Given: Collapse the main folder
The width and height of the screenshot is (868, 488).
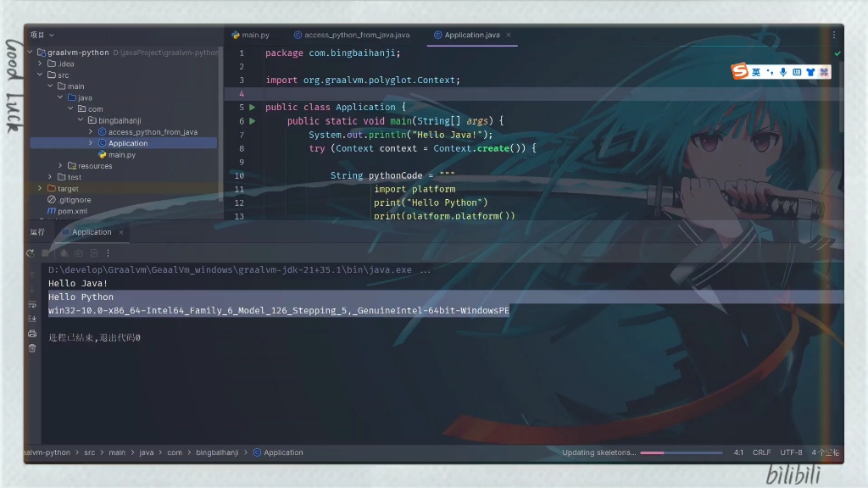Looking at the screenshot, I should tap(50, 86).
